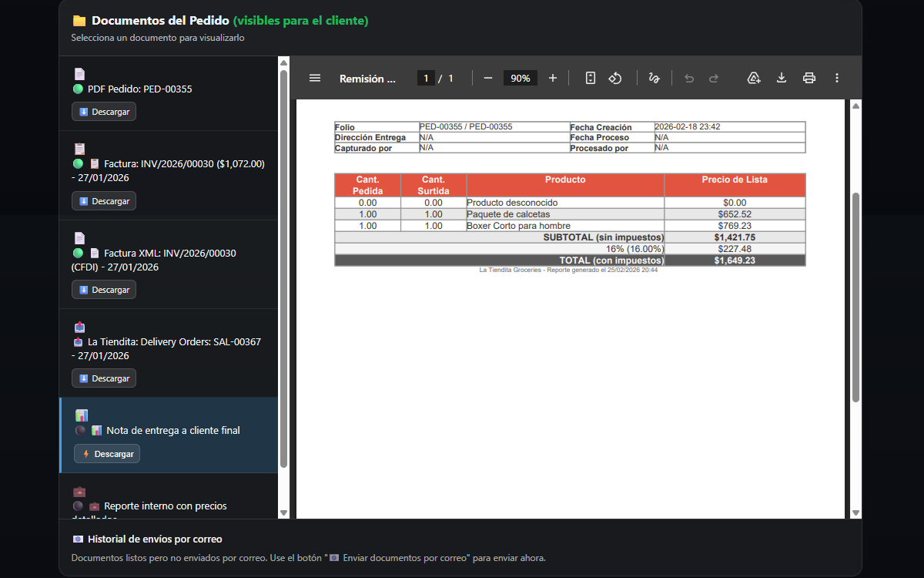Download Factura INV/2026/00030 document
Viewport: 924px width, 578px height.
(x=104, y=201)
